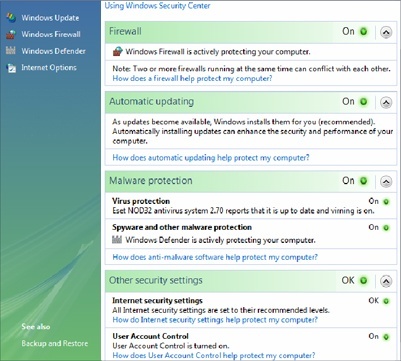The height and width of the screenshot is (361, 401).
Task: Open 'Using Windows Security Center' link
Action: pyautogui.click(x=157, y=6)
